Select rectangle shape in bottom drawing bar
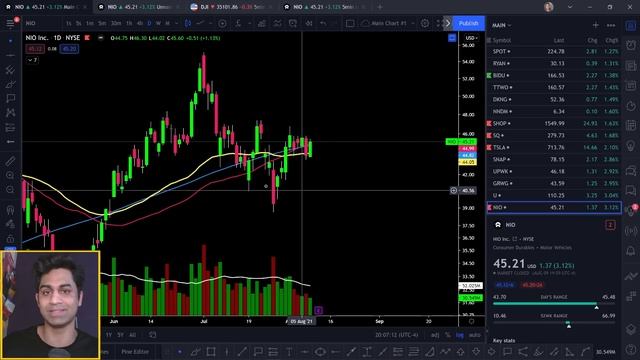 click(x=211, y=351)
